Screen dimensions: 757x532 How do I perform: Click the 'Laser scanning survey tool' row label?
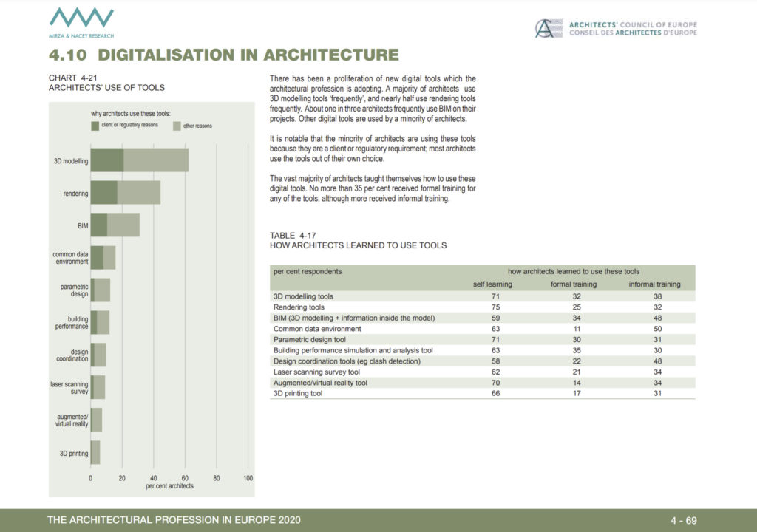[x=316, y=372]
